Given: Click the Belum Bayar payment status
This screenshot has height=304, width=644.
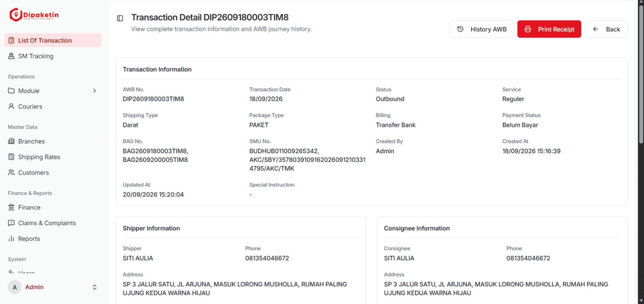Looking at the screenshot, I should tap(520, 125).
